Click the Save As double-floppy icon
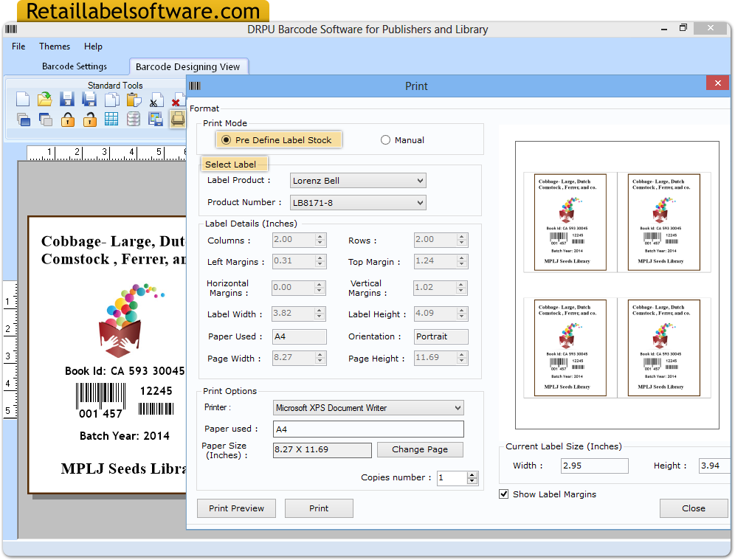Image resolution: width=735 pixels, height=560 pixels. 89,100
